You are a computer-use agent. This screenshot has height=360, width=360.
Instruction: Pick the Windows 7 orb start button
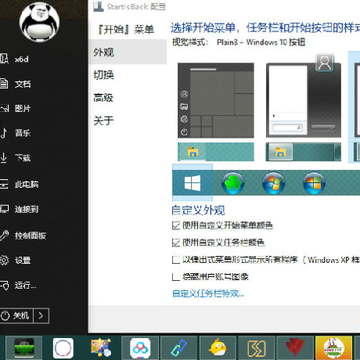(274, 183)
